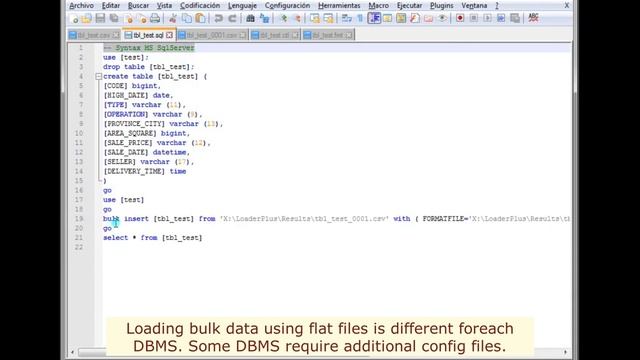Open the Herramientas menu
640x360 pixels.
click(339, 6)
